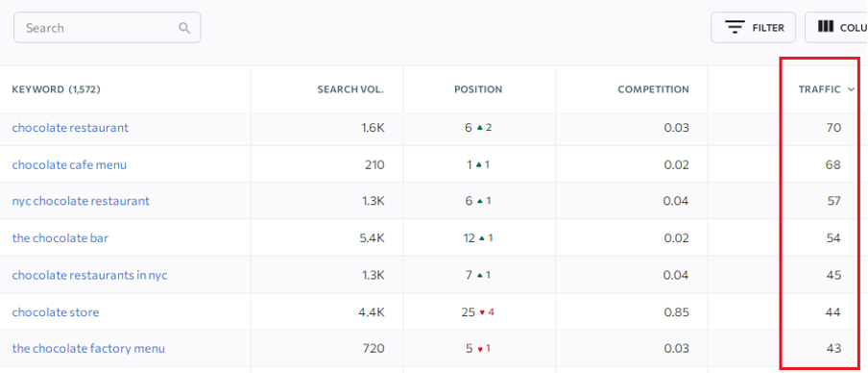
Task: Sort by the Competition column header
Action: point(653,89)
